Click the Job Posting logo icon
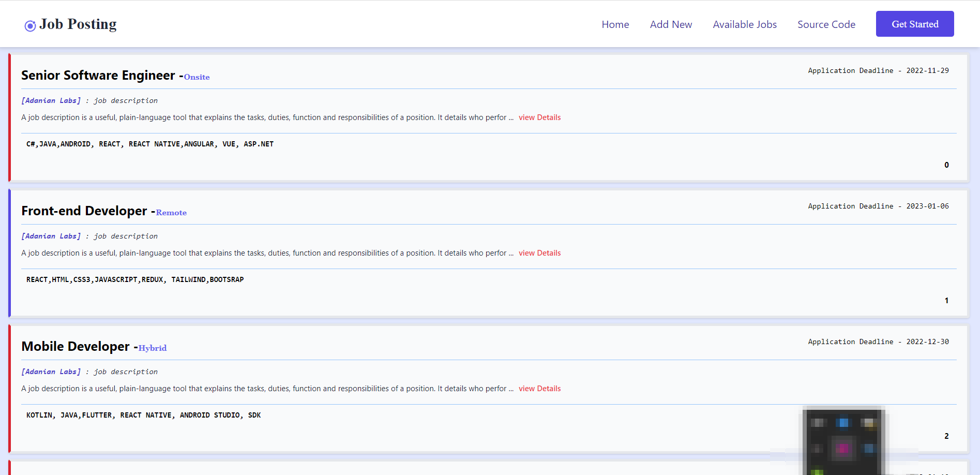This screenshot has height=475, width=980. (x=30, y=25)
